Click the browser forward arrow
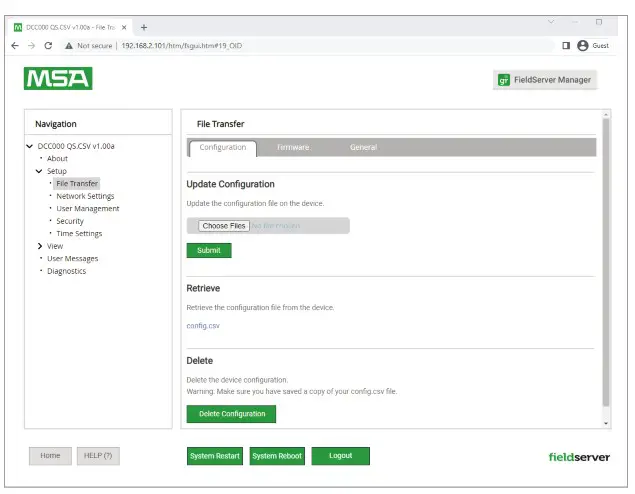The height and width of the screenshot is (494, 635). click(32, 46)
